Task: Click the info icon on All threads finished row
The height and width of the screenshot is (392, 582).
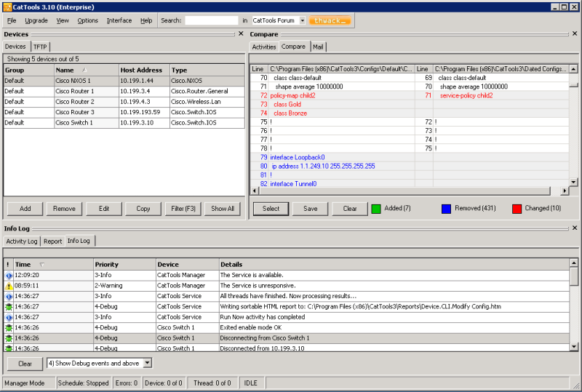Action: (9, 296)
